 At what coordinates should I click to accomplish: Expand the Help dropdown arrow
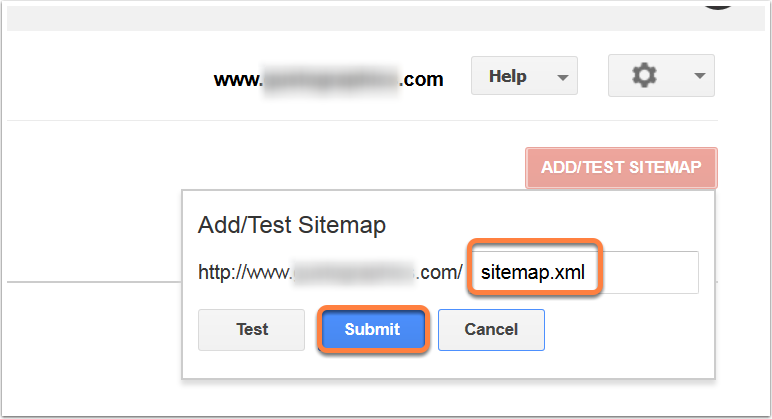562,77
